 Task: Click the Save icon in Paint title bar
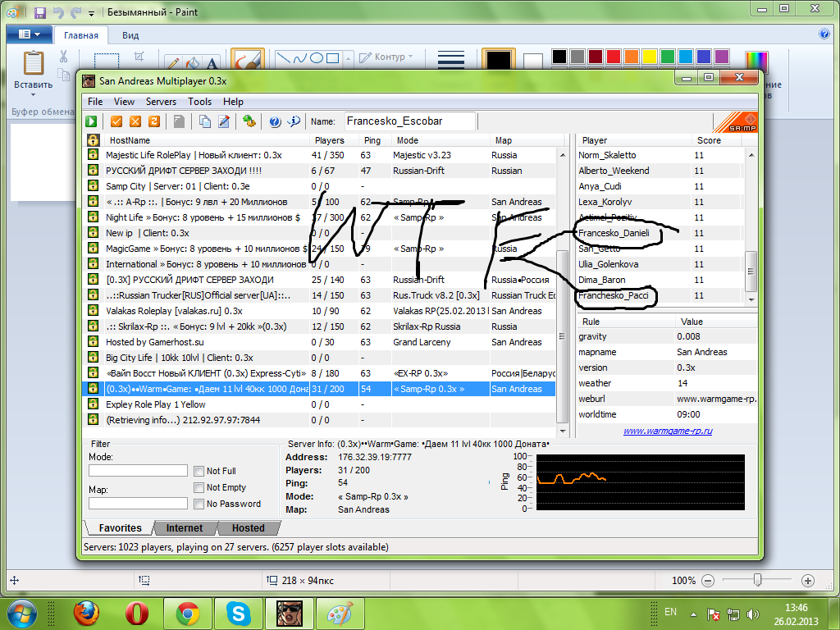point(39,11)
